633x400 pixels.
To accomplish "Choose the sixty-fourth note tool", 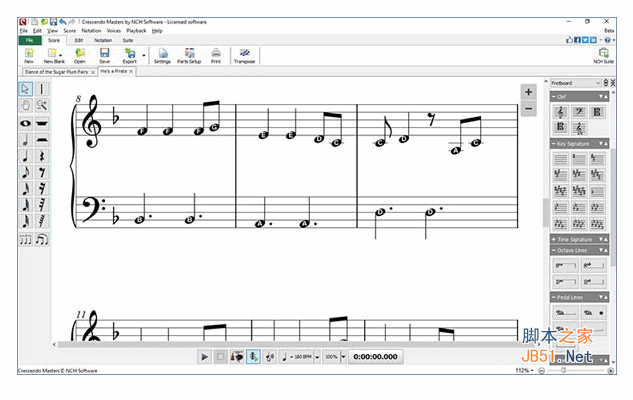I will [x=25, y=221].
